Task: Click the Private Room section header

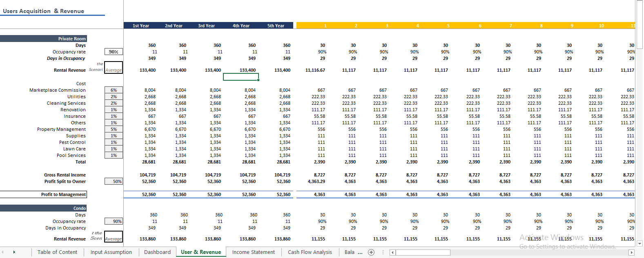Action: pos(43,39)
